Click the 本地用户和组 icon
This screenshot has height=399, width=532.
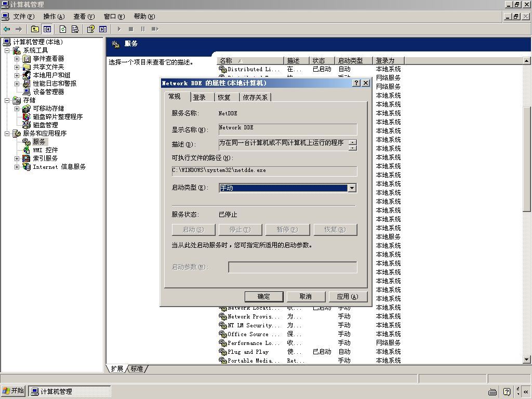(x=27, y=75)
